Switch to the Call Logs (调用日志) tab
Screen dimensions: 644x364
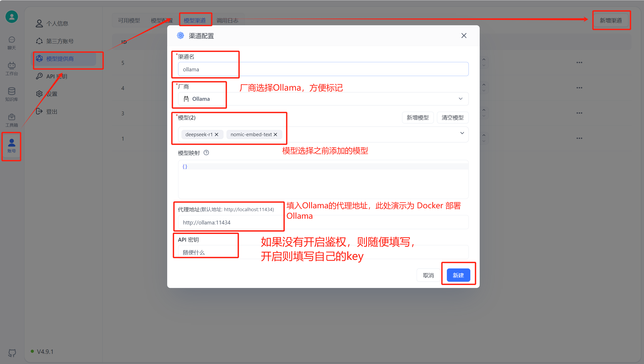(x=227, y=20)
